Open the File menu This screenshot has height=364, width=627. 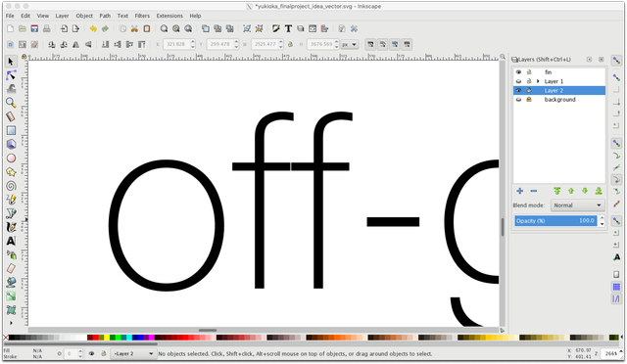tap(10, 16)
